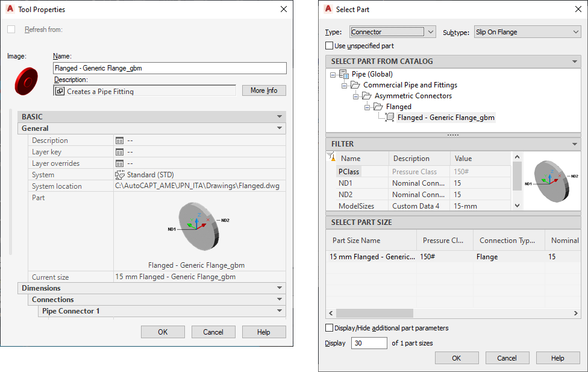The image size is (588, 372).
Task: Click the Tool Properties AutoCAD logo icon
Action: coord(10,8)
